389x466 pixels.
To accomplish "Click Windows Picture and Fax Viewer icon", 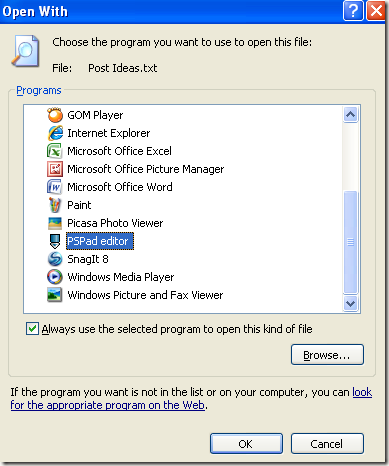I will coord(55,295).
